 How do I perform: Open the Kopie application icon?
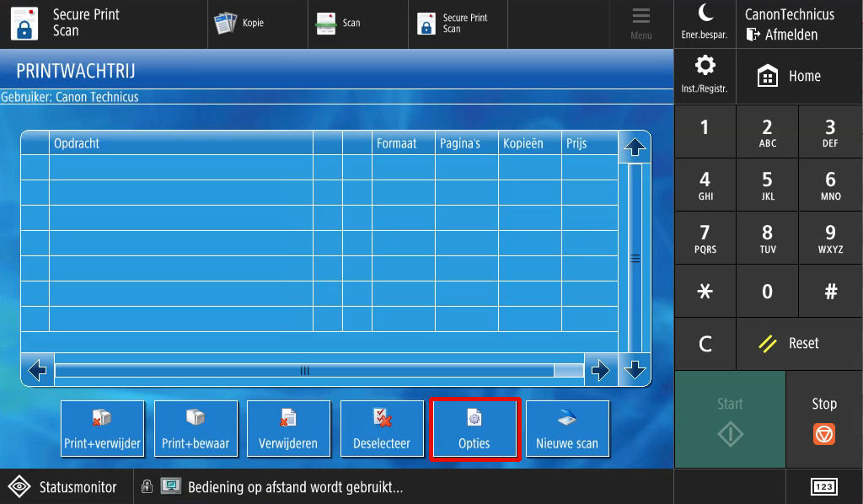[x=257, y=21]
